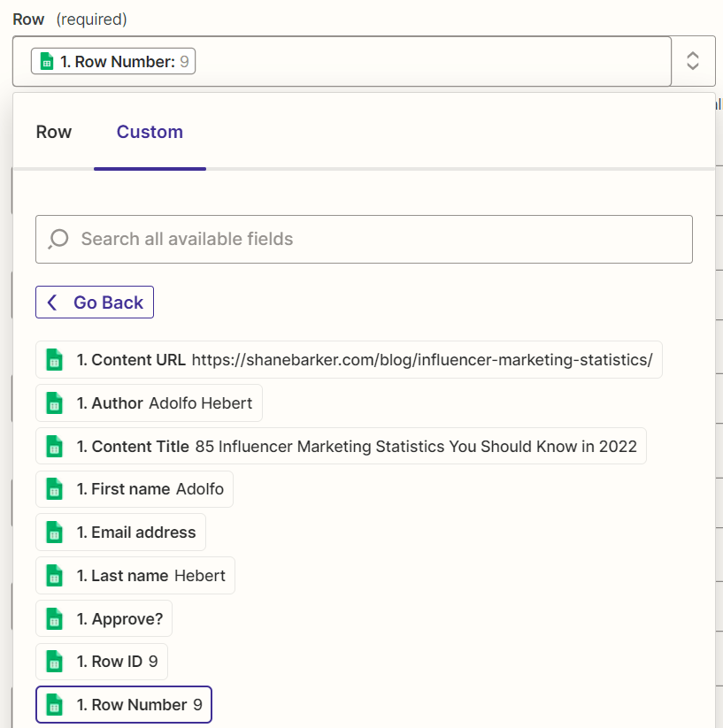The height and width of the screenshot is (728, 723).
Task: Click the Sheets icon beside Email address
Action: pos(54,533)
